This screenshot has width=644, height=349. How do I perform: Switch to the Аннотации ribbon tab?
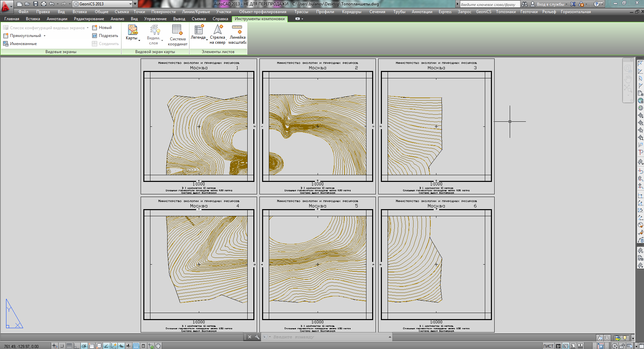pos(57,19)
